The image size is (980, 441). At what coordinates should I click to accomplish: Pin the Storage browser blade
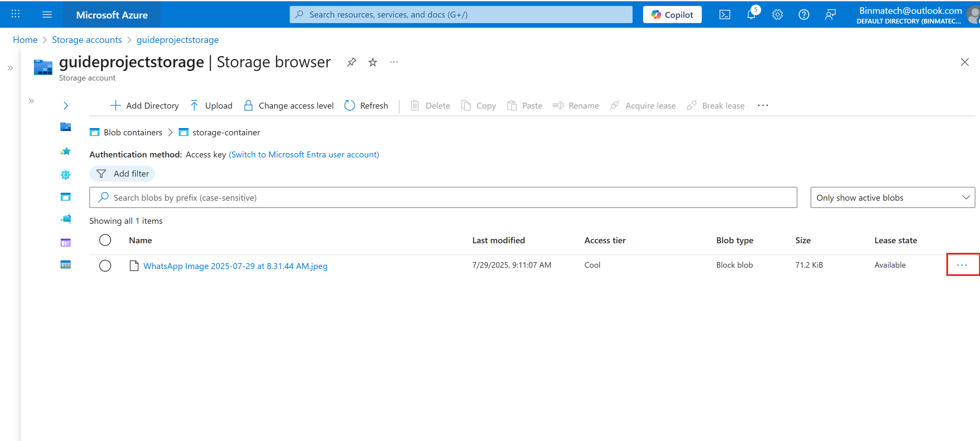click(351, 62)
